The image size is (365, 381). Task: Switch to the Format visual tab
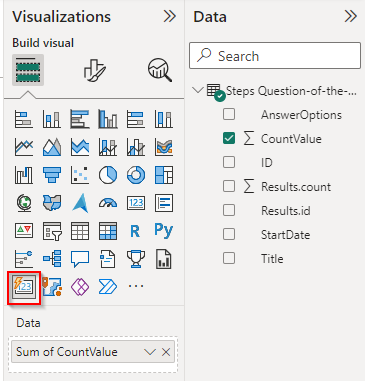94,70
